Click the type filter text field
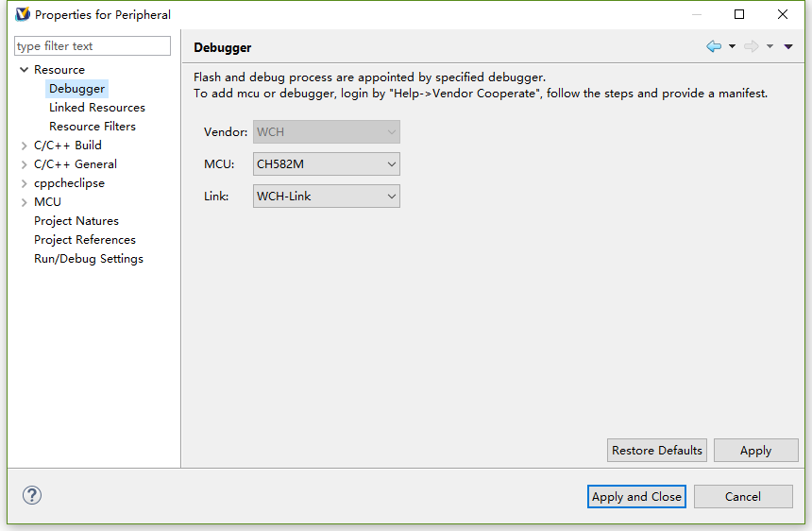Image resolution: width=812 pixels, height=531 pixels. (93, 46)
